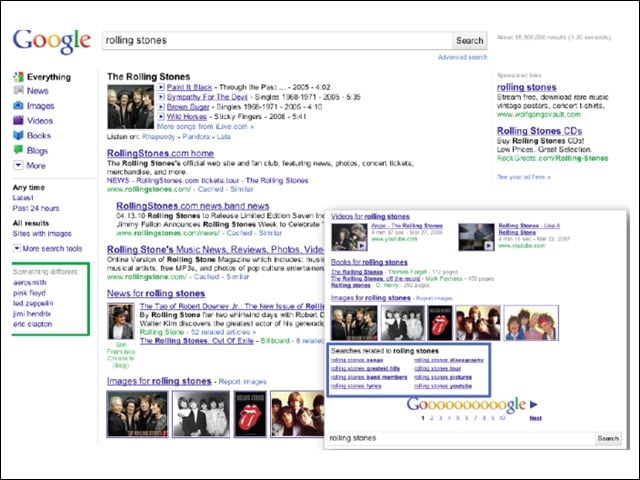Play the Paint It Black song icon
Viewport: 640px width, 480px height.
coord(161,87)
